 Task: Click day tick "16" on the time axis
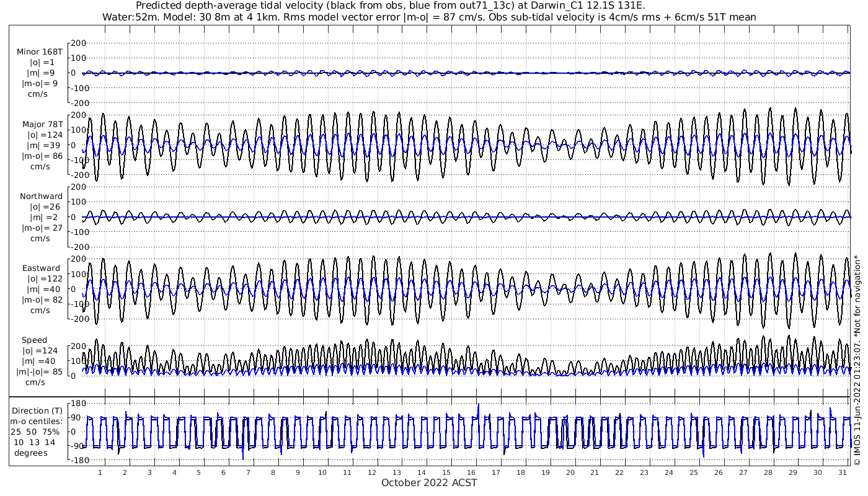point(471,472)
